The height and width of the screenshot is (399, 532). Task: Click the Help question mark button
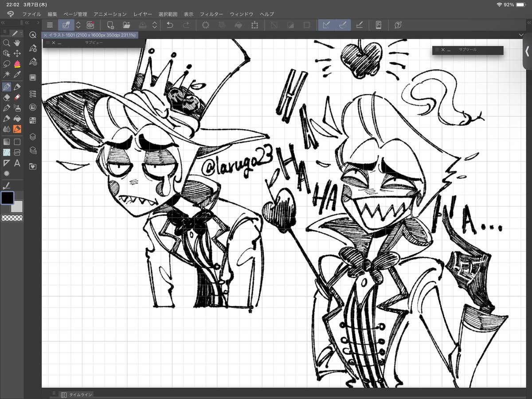point(398,25)
